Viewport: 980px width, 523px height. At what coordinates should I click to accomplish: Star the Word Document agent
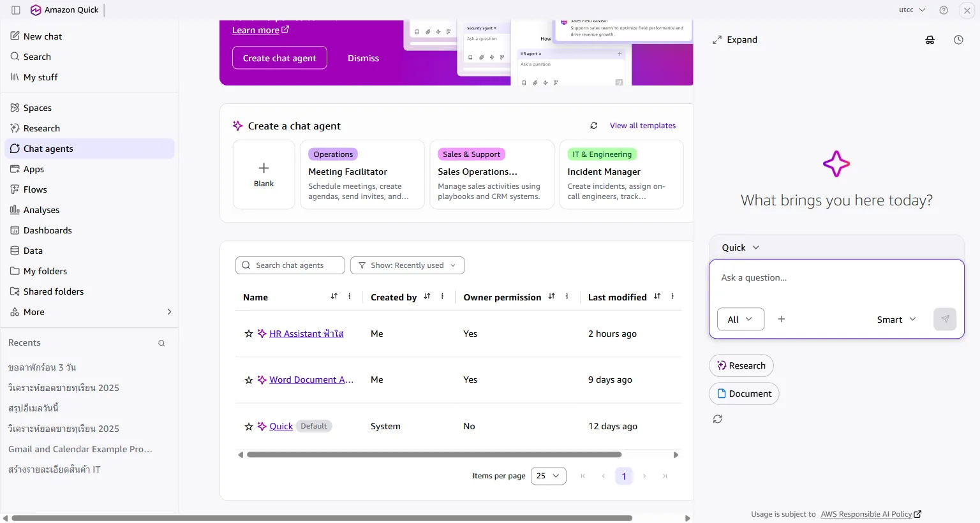249,380
